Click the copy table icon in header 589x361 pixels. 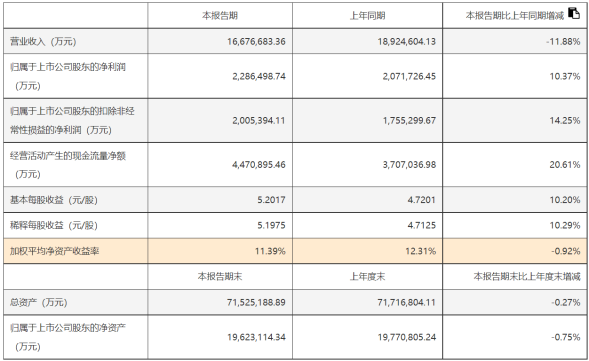click(574, 13)
